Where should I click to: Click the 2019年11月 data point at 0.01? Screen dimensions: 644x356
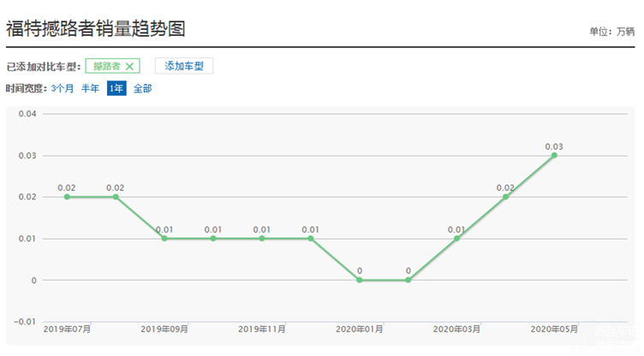click(x=262, y=239)
